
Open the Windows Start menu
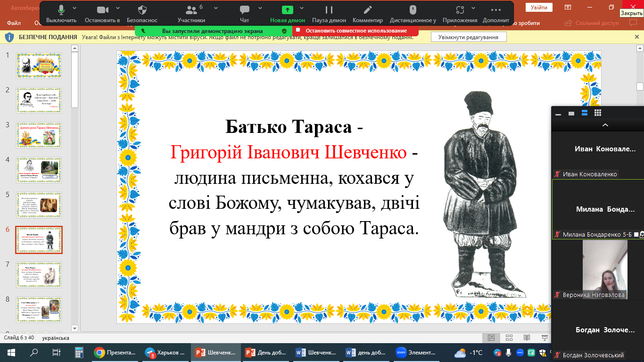click(11, 353)
